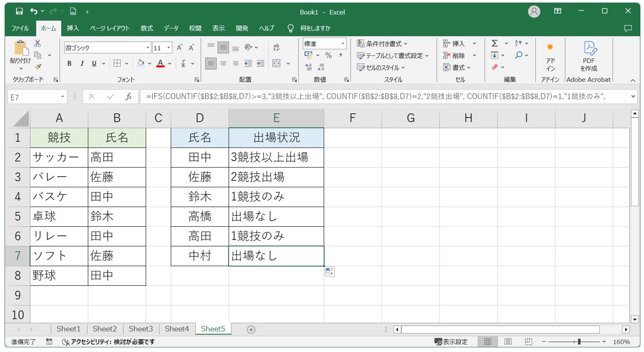Open the number format dropdown

coord(343,44)
